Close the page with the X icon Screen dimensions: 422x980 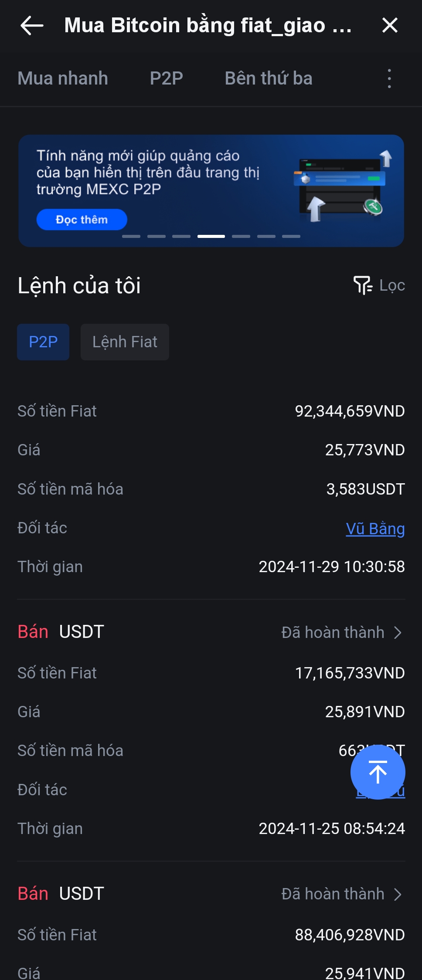[390, 25]
